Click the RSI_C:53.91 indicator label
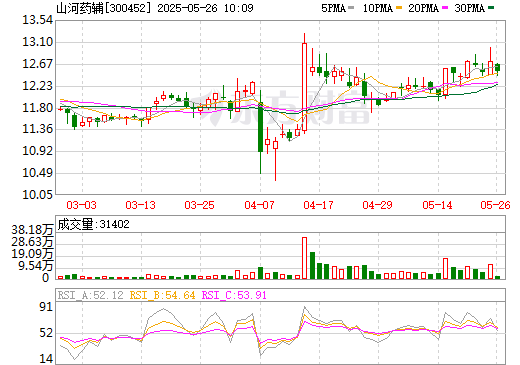The width and height of the screenshot is (520, 365). (234, 295)
